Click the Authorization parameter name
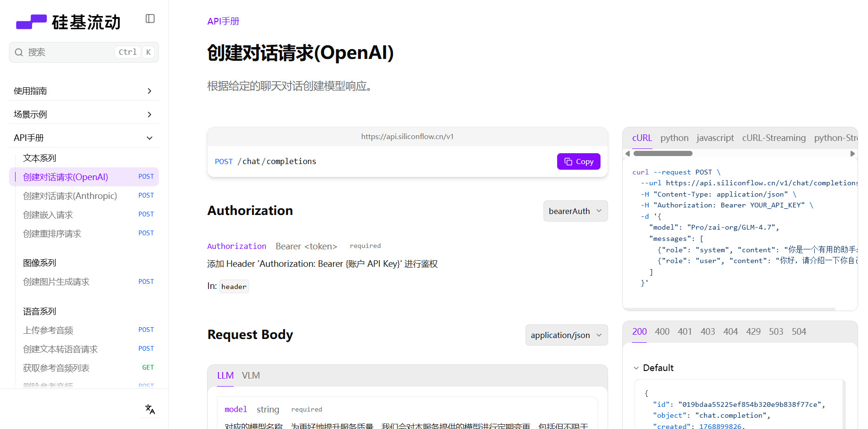The height and width of the screenshot is (429, 868). coord(237,246)
